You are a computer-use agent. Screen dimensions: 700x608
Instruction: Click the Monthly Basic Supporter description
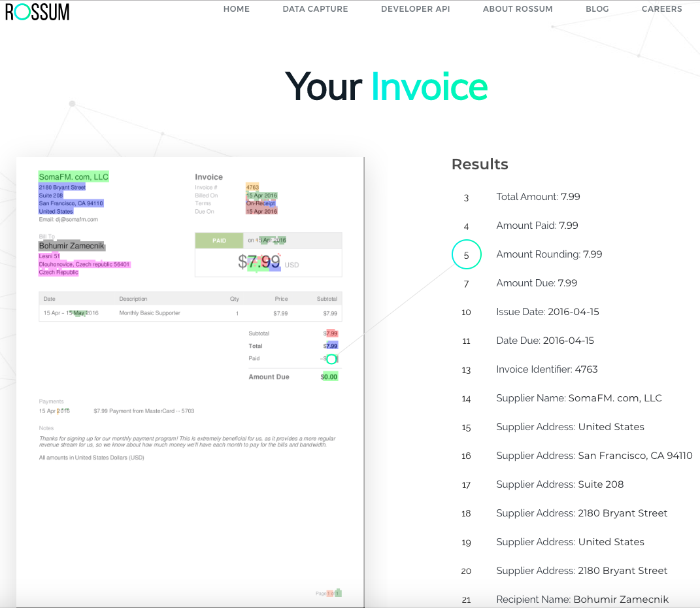[150, 313]
